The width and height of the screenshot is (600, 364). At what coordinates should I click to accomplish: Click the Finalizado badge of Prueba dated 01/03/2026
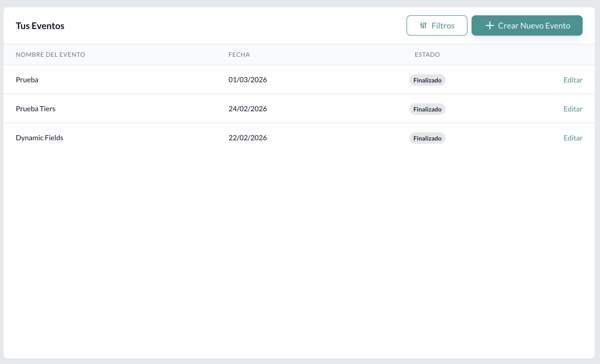(427, 80)
